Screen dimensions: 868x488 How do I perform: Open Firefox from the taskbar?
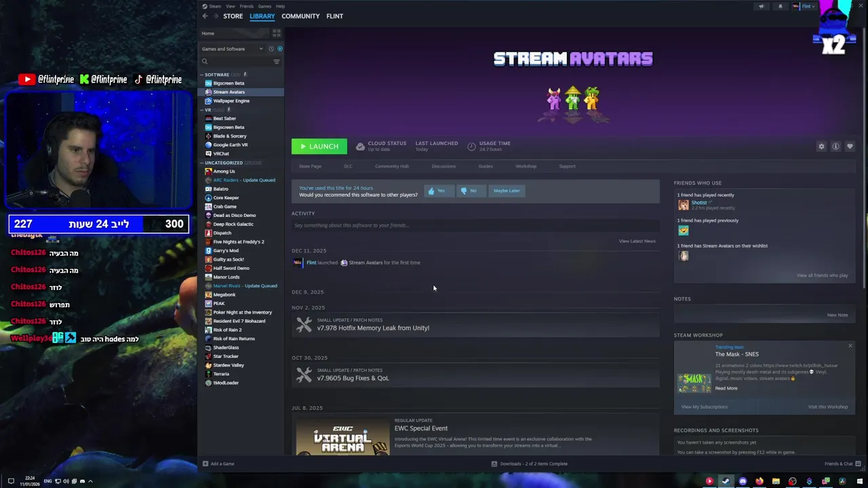(x=759, y=481)
